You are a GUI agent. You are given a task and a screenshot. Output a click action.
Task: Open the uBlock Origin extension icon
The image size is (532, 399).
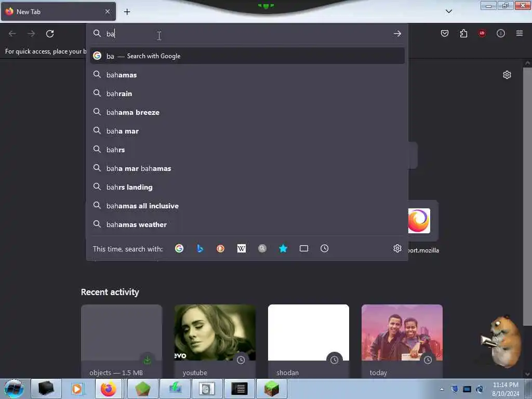(x=482, y=33)
